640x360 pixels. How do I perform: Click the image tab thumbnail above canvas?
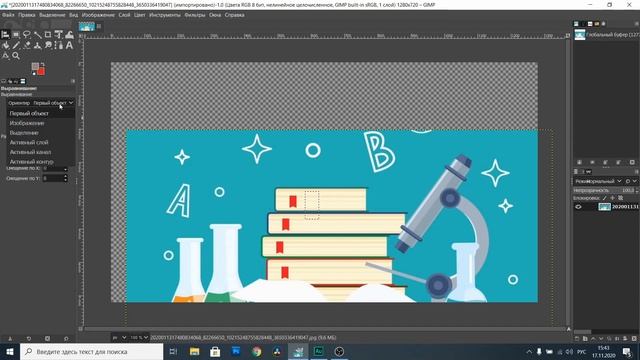[x=87, y=27]
